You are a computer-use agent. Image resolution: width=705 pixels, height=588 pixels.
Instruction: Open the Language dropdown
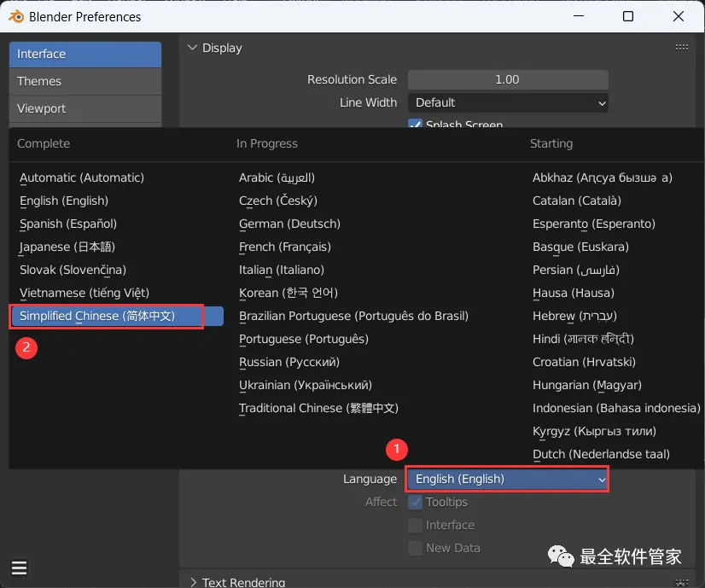click(508, 480)
